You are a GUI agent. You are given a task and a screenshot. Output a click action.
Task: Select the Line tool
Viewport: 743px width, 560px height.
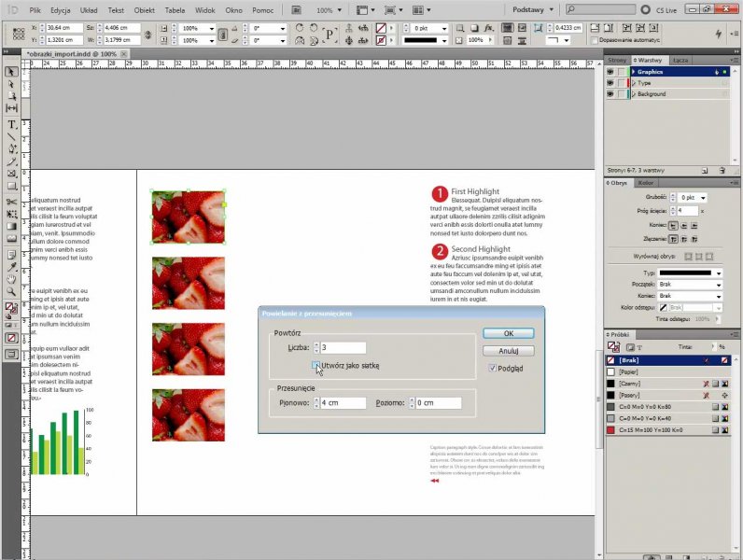(x=12, y=136)
